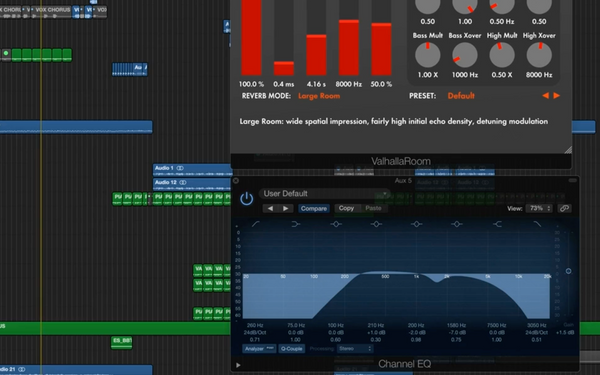Viewport: 600px width, 375px height.
Task: Select the VOX CHORUS region
Action: click(52, 12)
